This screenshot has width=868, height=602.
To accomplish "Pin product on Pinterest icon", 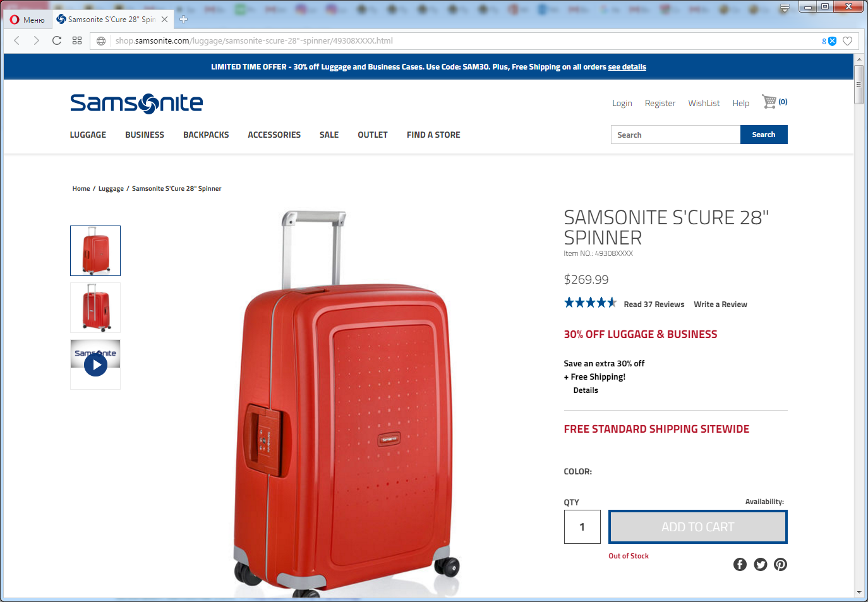I will click(781, 564).
